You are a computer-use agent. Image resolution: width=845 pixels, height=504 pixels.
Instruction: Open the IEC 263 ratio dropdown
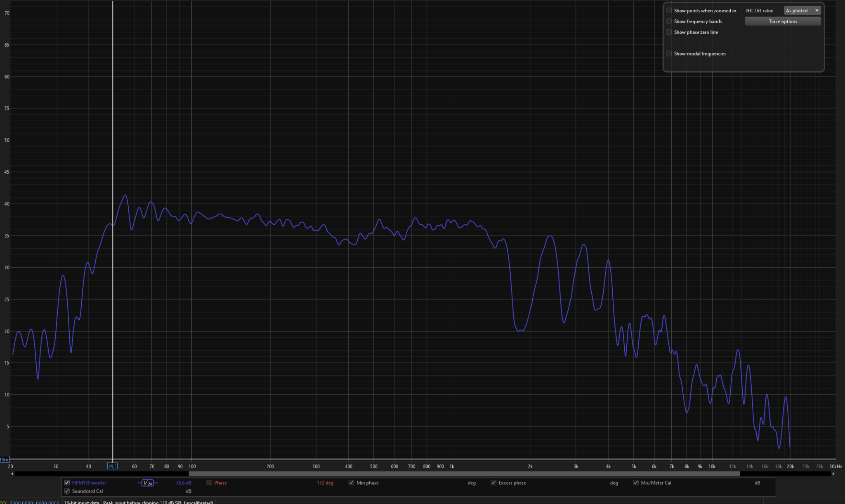[802, 11]
